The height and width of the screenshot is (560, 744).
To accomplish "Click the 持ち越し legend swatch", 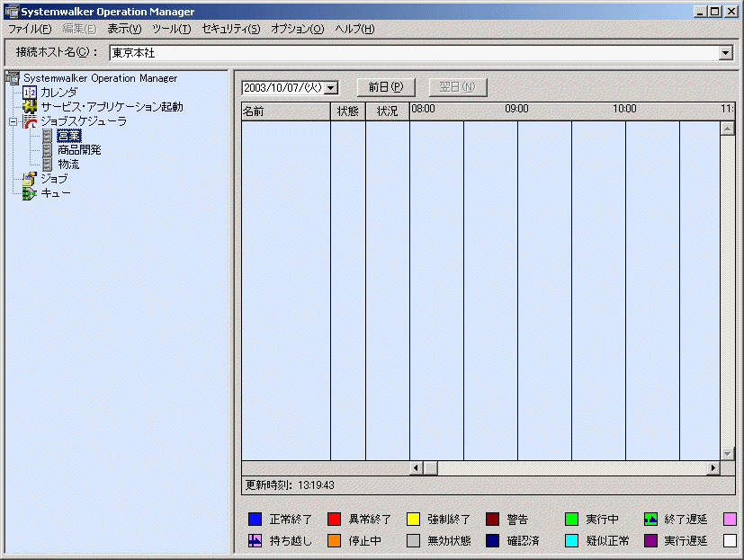I will click(255, 540).
